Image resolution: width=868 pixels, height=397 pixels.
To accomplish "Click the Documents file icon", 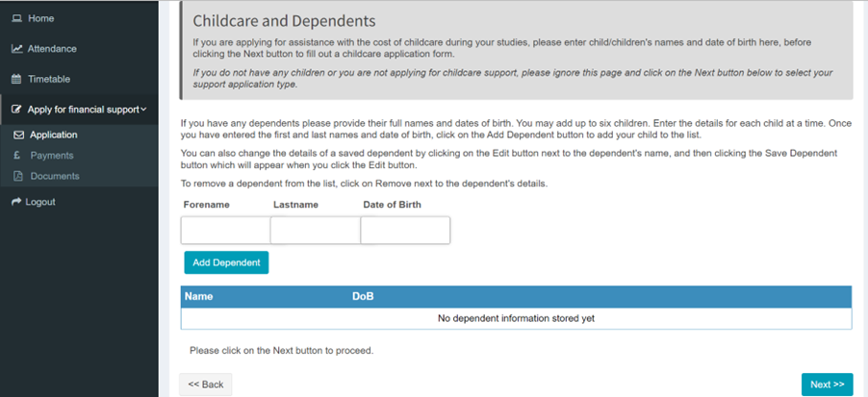I will (18, 177).
